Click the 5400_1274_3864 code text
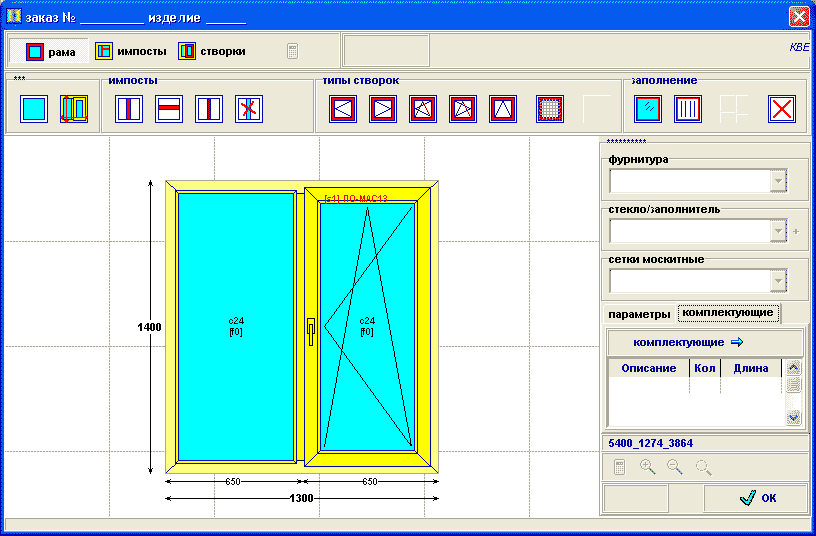Screen dimensions: 816x536 click(x=651, y=443)
